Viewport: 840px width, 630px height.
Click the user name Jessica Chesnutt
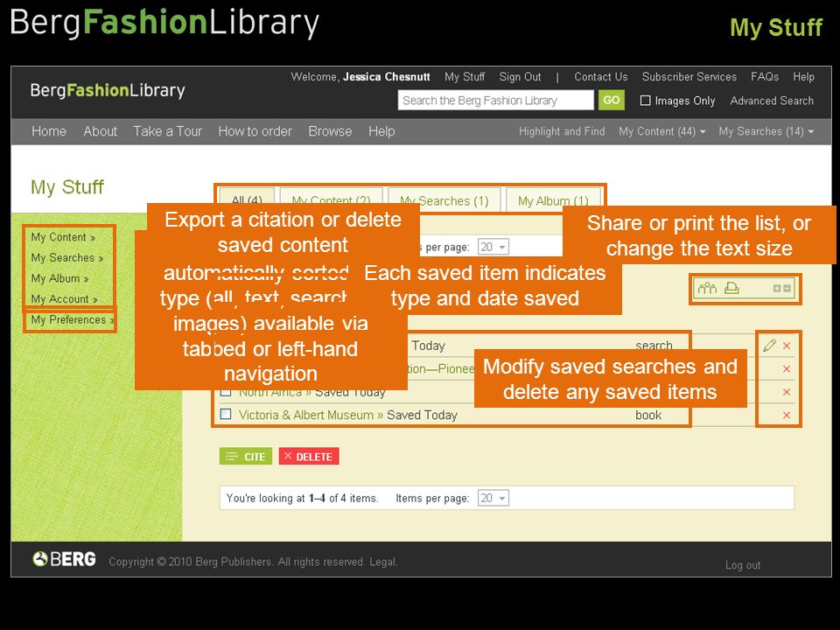coord(386,77)
